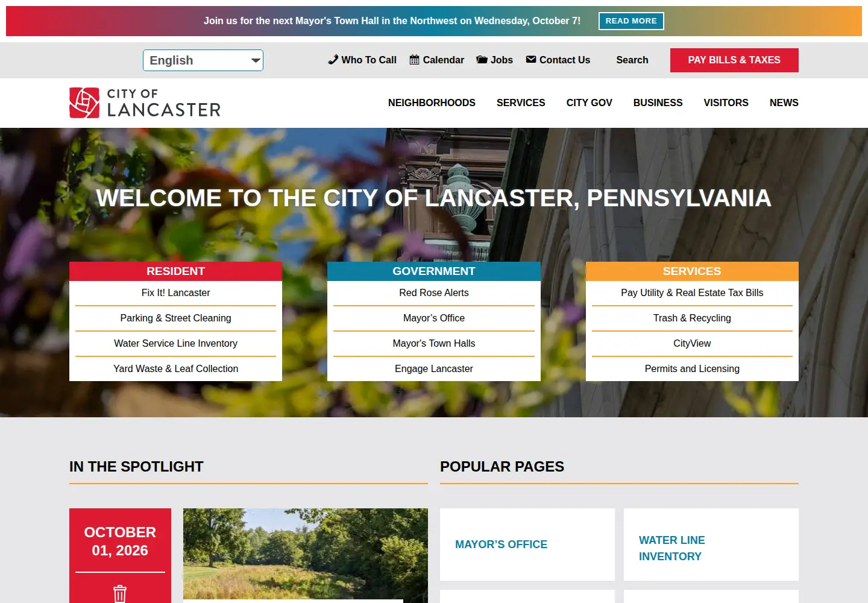Image resolution: width=868 pixels, height=603 pixels.
Task: Open the Business menu
Action: click(x=658, y=103)
